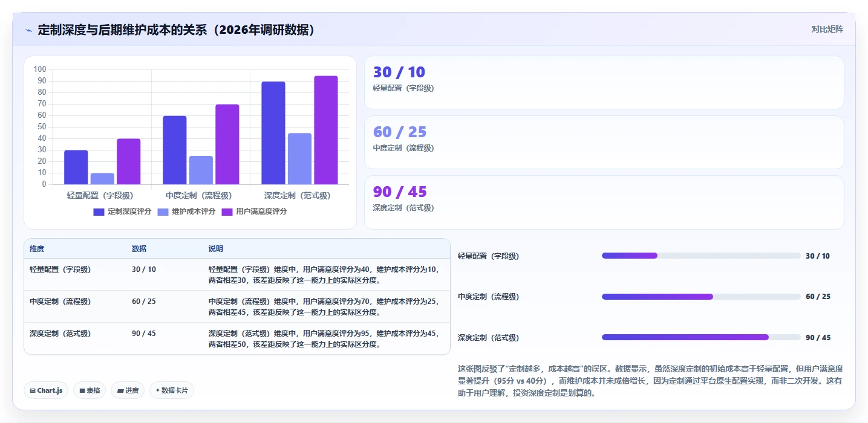Image resolution: width=868 pixels, height=423 pixels.
Task: Click the 90 / 45 data card
Action: [604, 202]
